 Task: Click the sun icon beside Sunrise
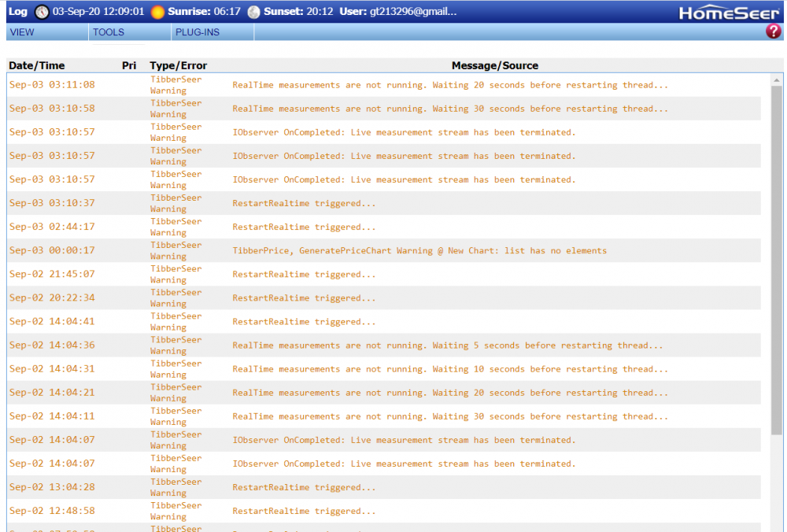click(x=158, y=12)
